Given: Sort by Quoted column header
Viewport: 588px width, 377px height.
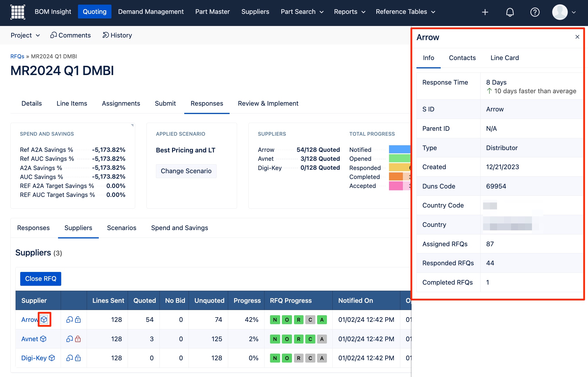Looking at the screenshot, I should pos(144,301).
